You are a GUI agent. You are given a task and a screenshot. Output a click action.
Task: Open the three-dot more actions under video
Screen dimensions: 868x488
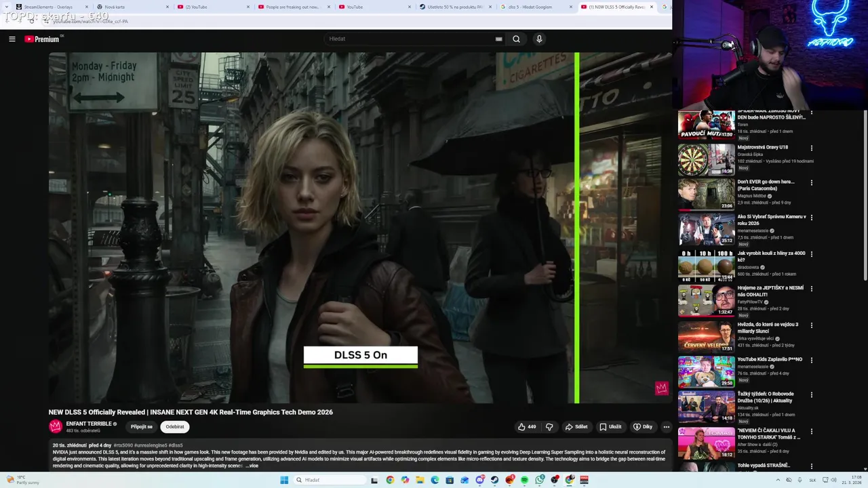coord(666,427)
